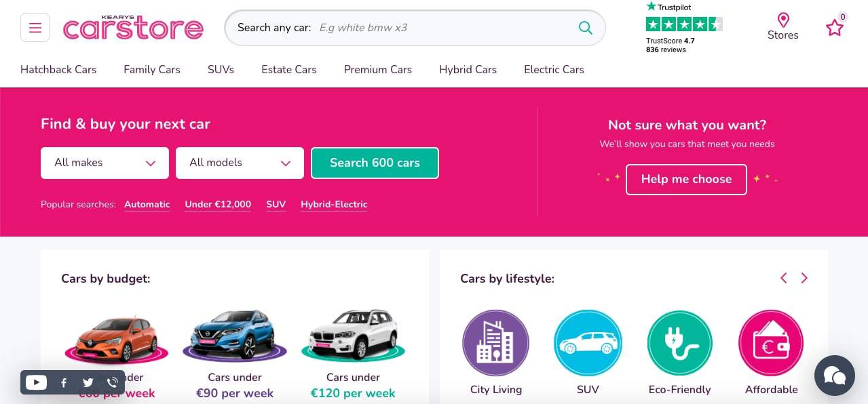
Task: Select the Electric Cars category
Action: click(x=554, y=69)
